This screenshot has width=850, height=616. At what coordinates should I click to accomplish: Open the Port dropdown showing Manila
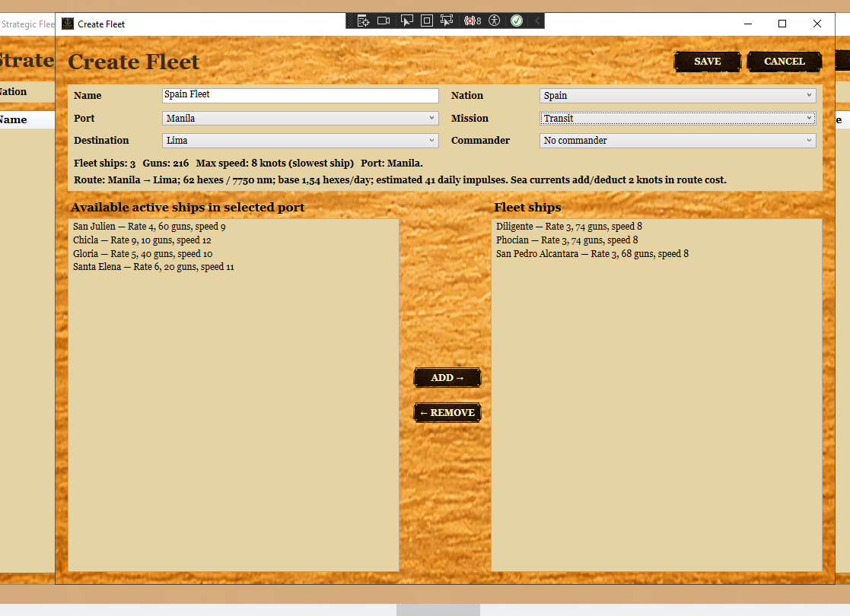point(301,118)
